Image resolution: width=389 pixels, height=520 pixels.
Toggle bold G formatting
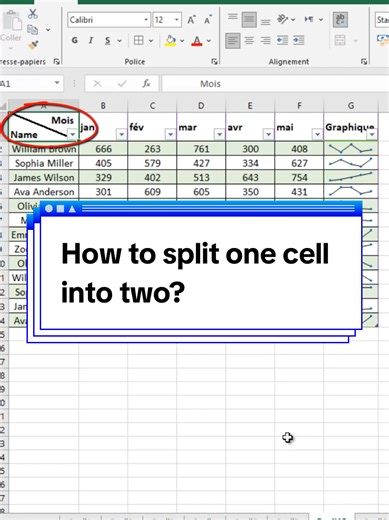click(x=75, y=41)
